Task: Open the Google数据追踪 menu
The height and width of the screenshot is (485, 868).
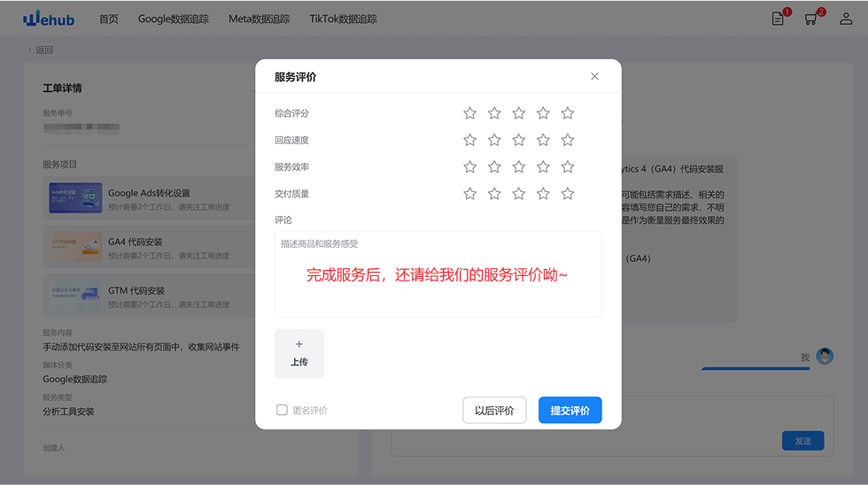Action: tap(174, 19)
